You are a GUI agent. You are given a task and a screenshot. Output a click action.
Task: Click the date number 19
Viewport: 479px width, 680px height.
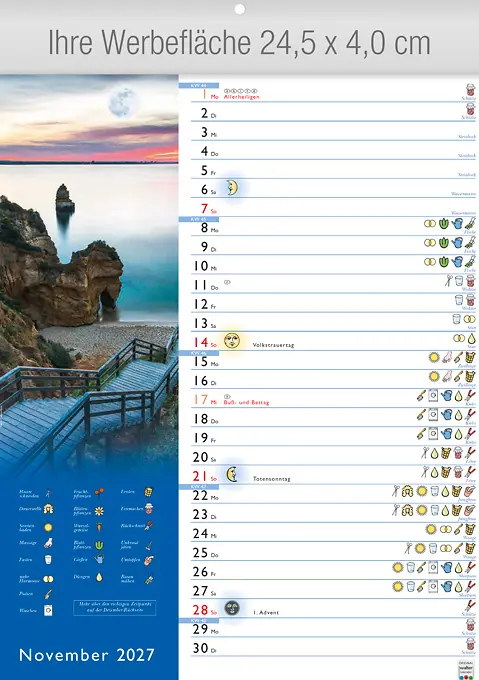(x=201, y=438)
